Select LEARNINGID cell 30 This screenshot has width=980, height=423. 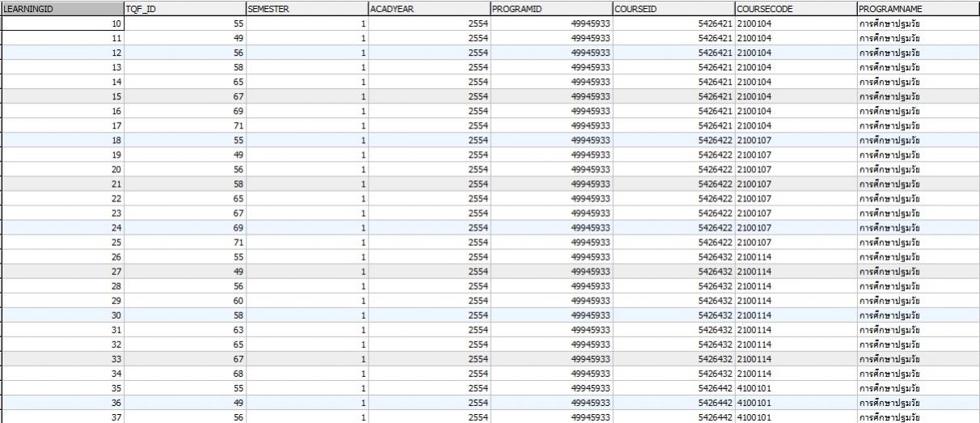62,315
